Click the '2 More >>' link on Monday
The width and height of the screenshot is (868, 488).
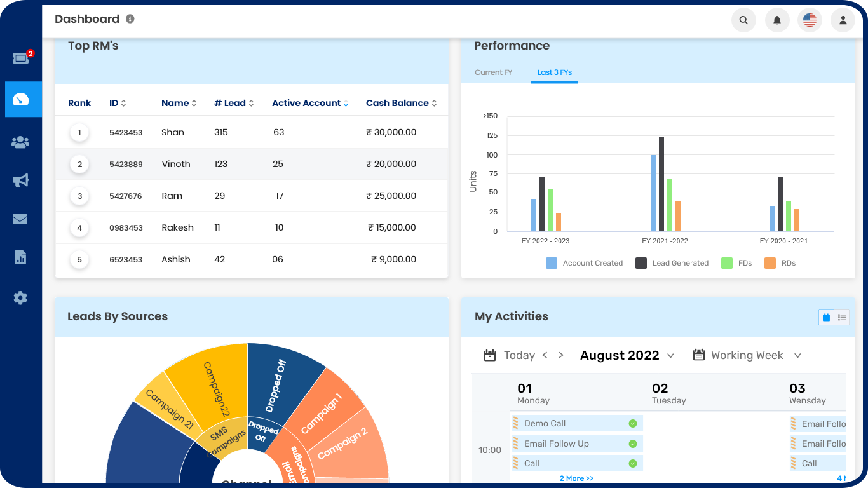(x=576, y=478)
